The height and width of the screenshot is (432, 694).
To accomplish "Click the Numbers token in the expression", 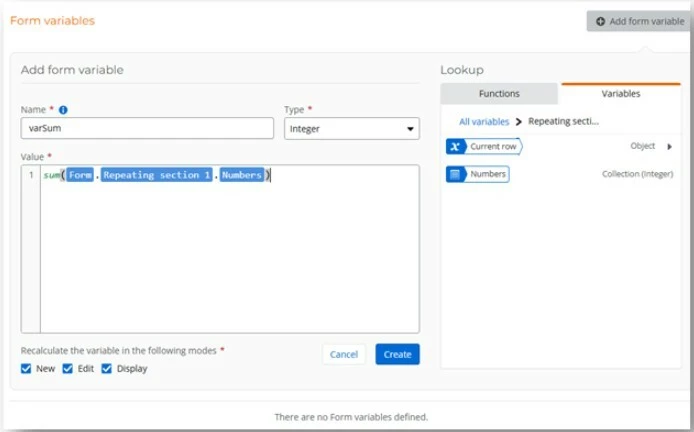I will point(242,175).
